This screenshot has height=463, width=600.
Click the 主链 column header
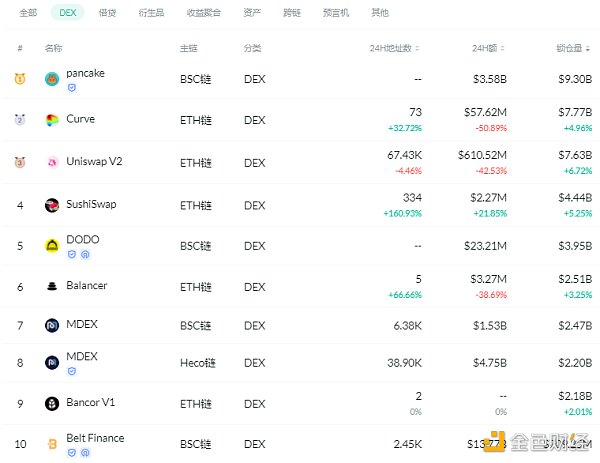point(188,48)
